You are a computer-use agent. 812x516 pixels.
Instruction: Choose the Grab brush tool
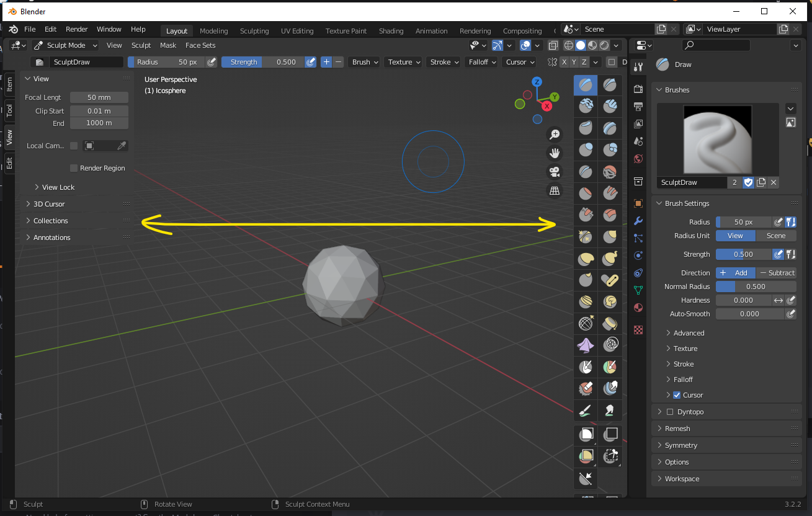point(610,237)
